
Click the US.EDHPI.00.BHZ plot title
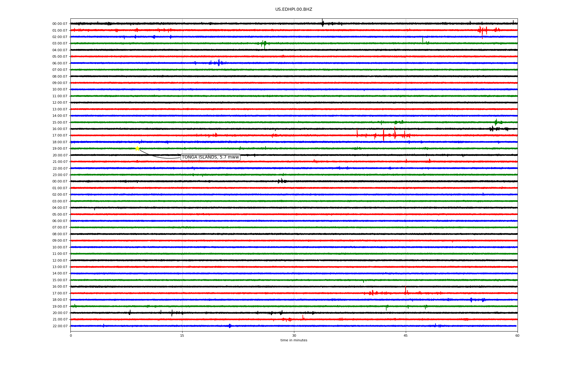[293, 10]
